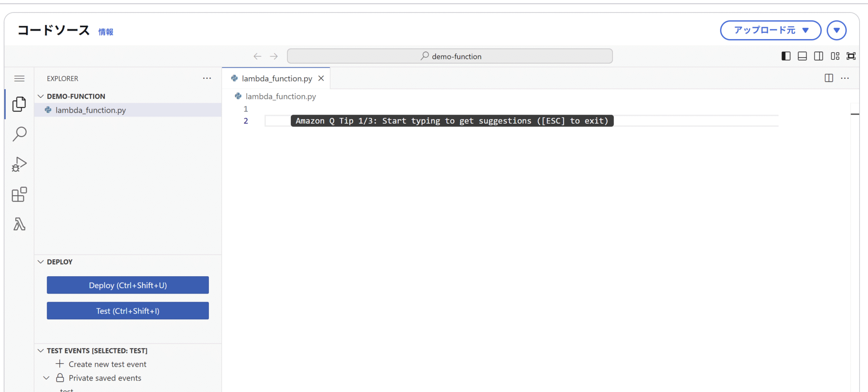Image resolution: width=868 pixels, height=392 pixels.
Task: Click inside the demo-function search bar
Action: pyautogui.click(x=450, y=56)
